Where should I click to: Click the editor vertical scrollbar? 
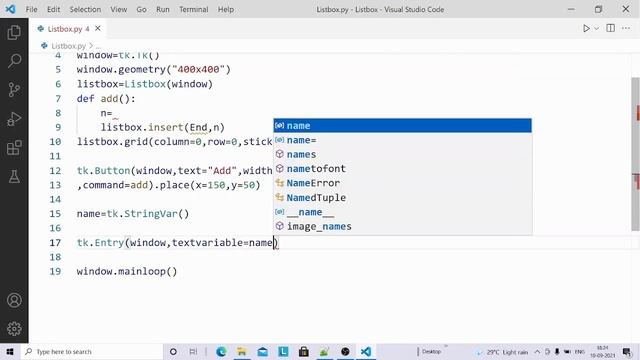click(635, 154)
